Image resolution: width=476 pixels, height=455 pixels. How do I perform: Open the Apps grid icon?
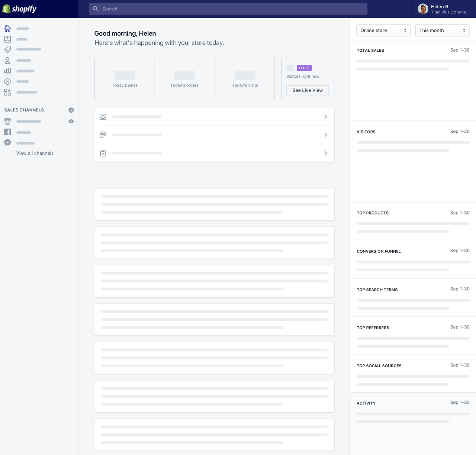tap(7, 92)
